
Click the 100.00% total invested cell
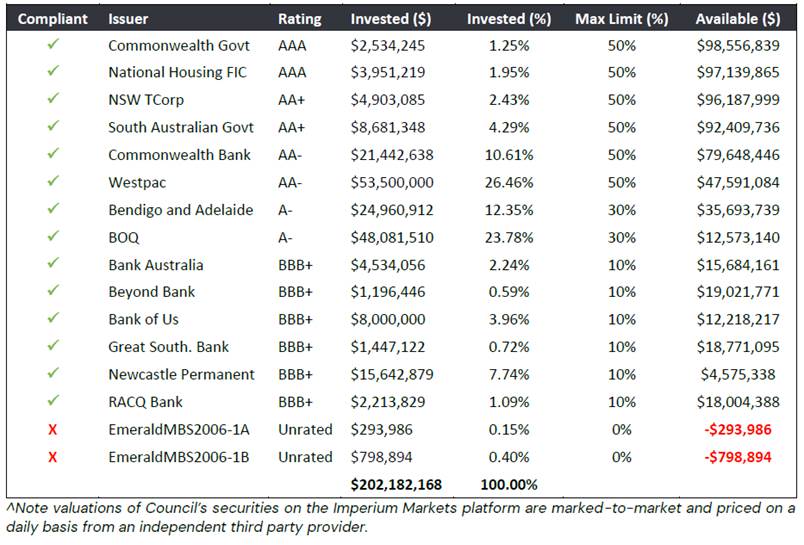509,485
